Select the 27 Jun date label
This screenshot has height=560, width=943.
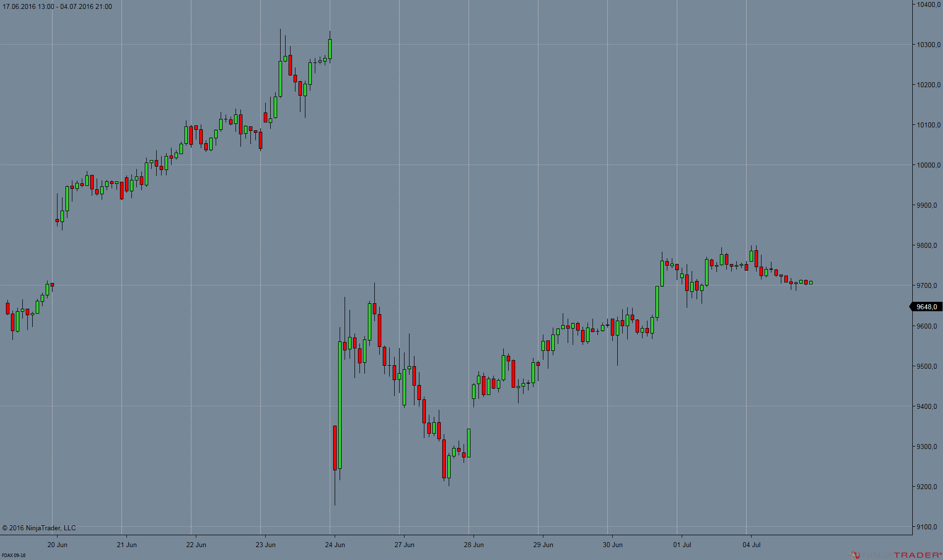405,545
